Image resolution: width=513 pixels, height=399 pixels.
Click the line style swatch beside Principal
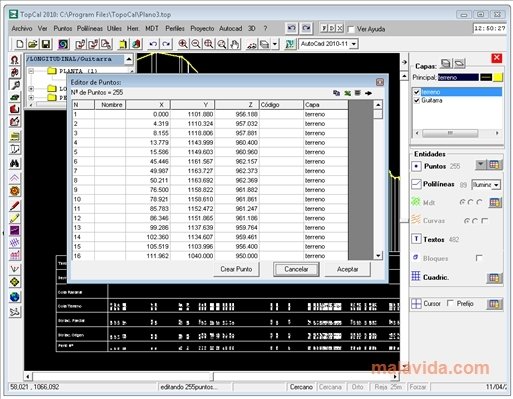(x=486, y=77)
